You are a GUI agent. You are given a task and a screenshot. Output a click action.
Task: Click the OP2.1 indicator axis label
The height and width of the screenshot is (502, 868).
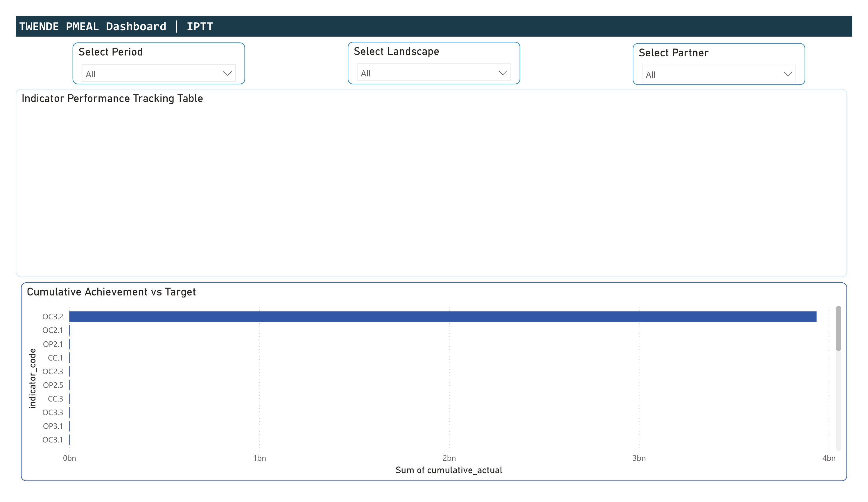[53, 344]
